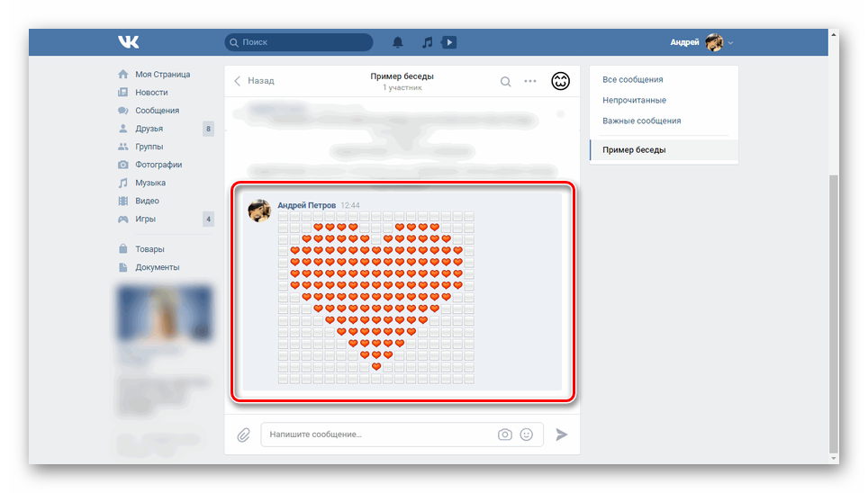868x493 pixels.
Task: Click the camera photo icon
Action: click(x=505, y=435)
